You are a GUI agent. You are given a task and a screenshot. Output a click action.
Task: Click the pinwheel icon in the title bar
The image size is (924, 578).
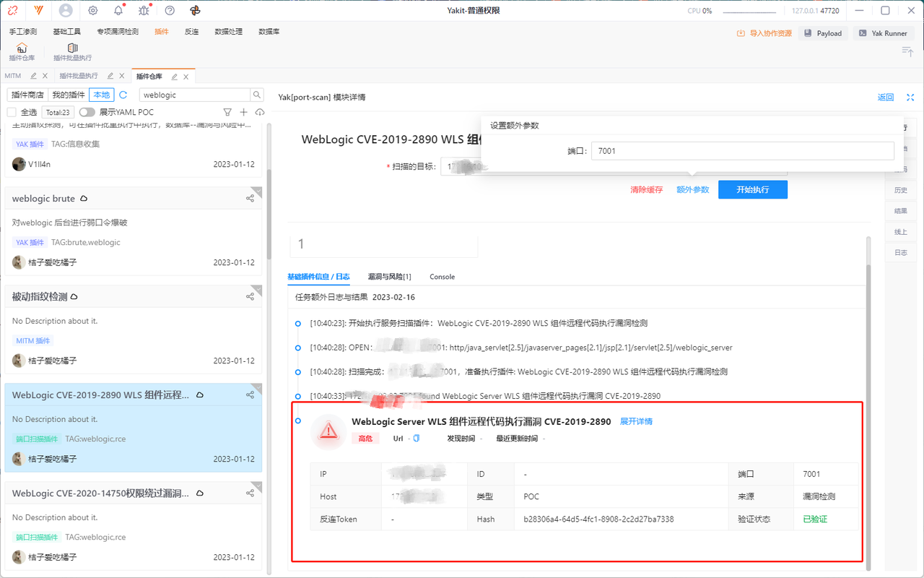[195, 11]
